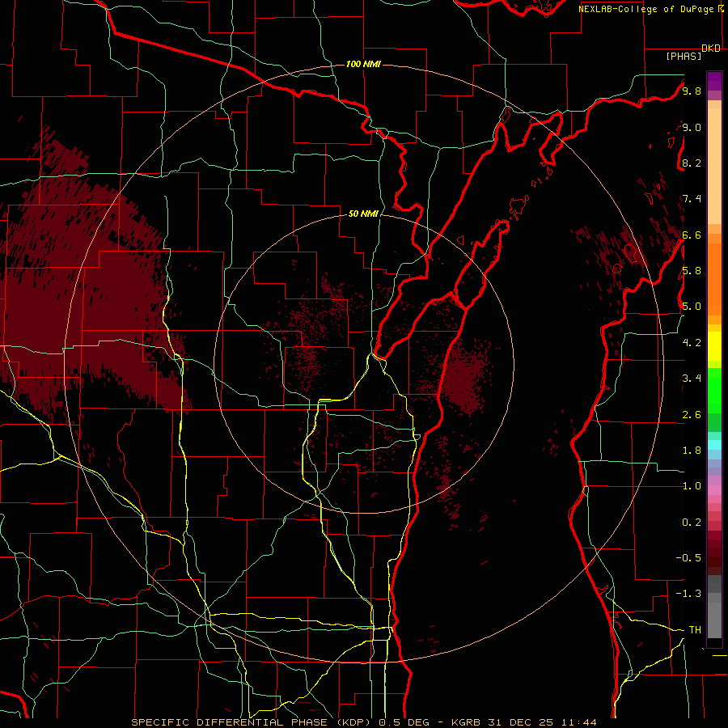
Task: Click the 50 NMI range ring label
Action: (x=363, y=214)
